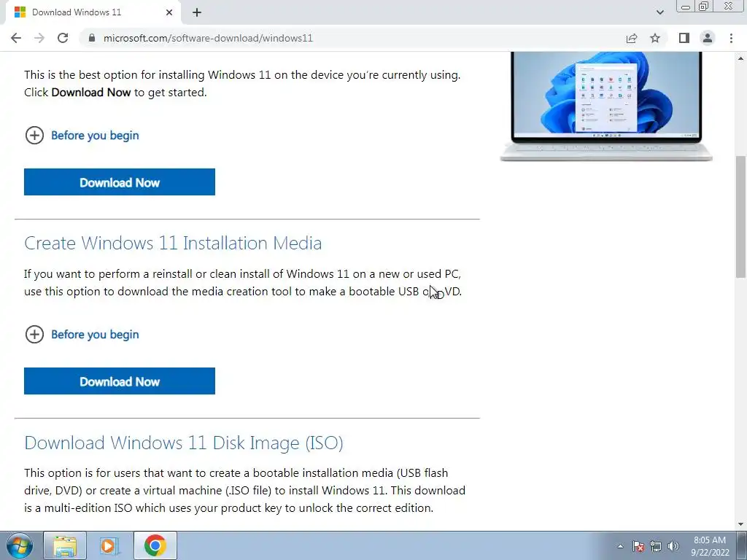Image resolution: width=747 pixels, height=560 pixels.
Task: Open the tab search chevron
Action: click(659, 12)
